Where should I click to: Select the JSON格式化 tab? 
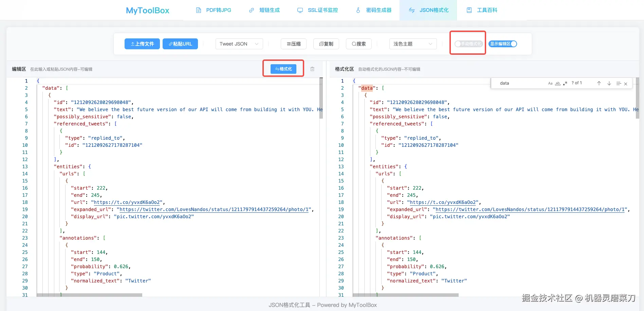[x=428, y=10]
